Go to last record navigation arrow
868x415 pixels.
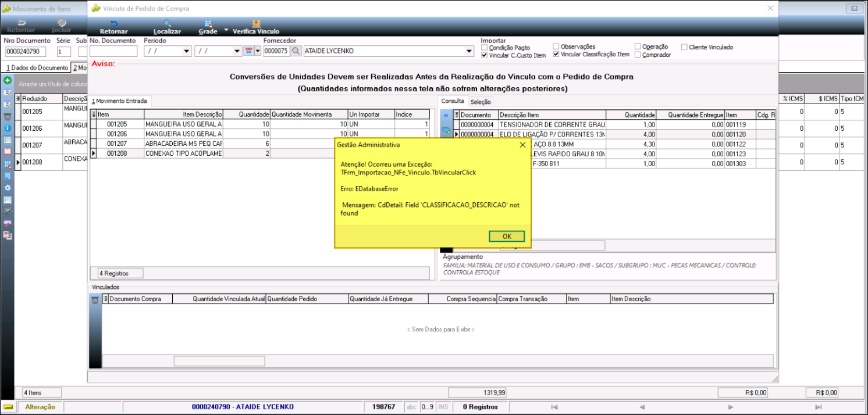(x=819, y=407)
